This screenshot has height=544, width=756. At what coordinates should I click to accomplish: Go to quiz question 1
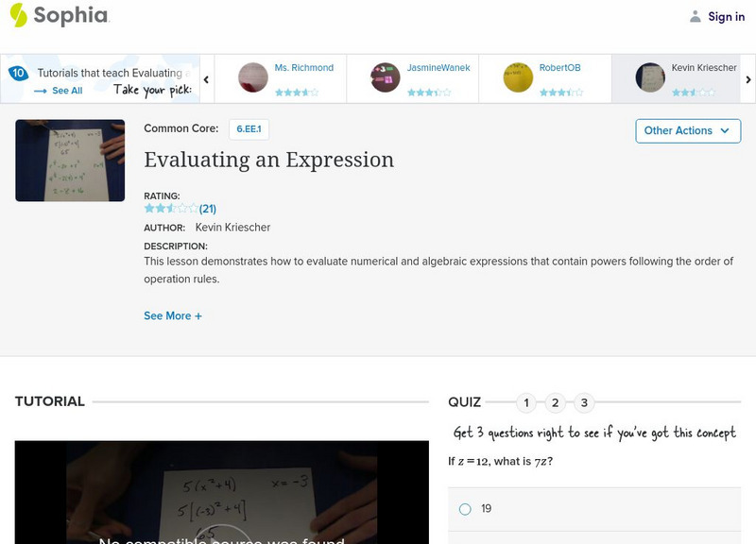tap(526, 403)
